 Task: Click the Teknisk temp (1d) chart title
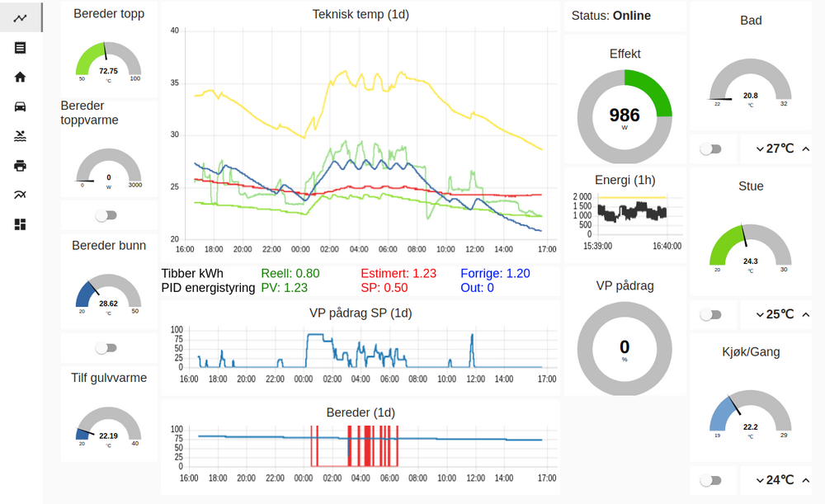coord(361,14)
